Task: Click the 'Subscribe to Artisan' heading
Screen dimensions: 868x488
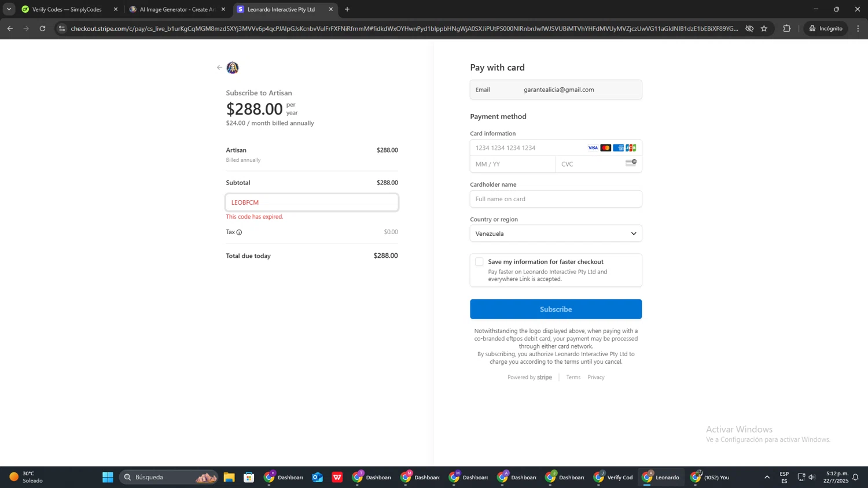Action: (x=259, y=93)
